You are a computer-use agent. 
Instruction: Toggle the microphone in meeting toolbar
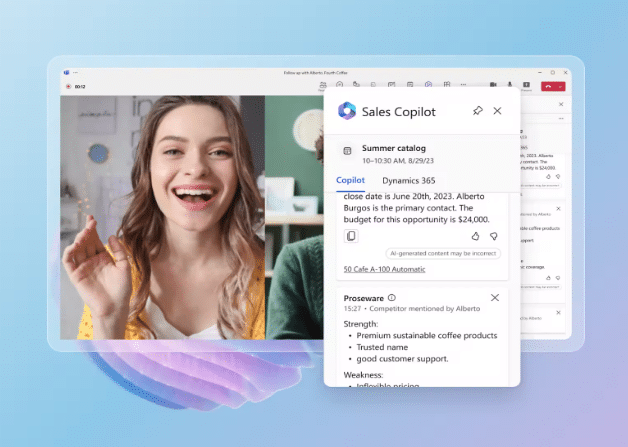[510, 85]
